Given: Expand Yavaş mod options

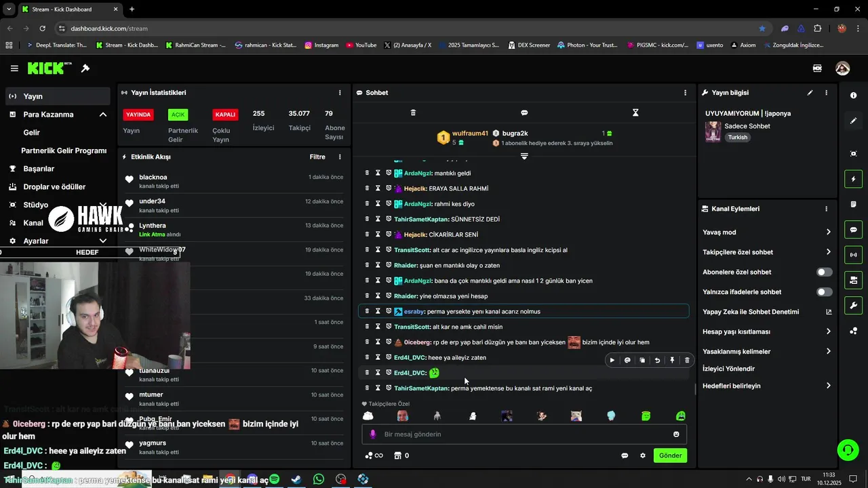Looking at the screenshot, I should 828,232.
